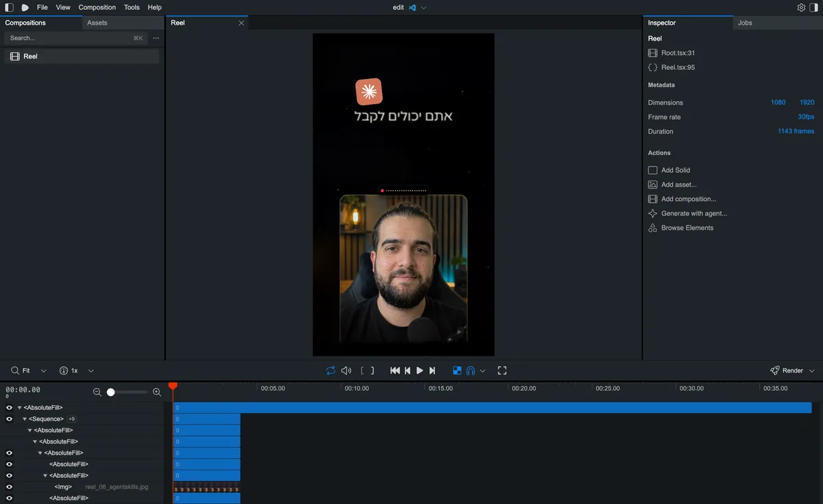The image size is (823, 504).
Task: Click the Render button
Action: tap(792, 370)
